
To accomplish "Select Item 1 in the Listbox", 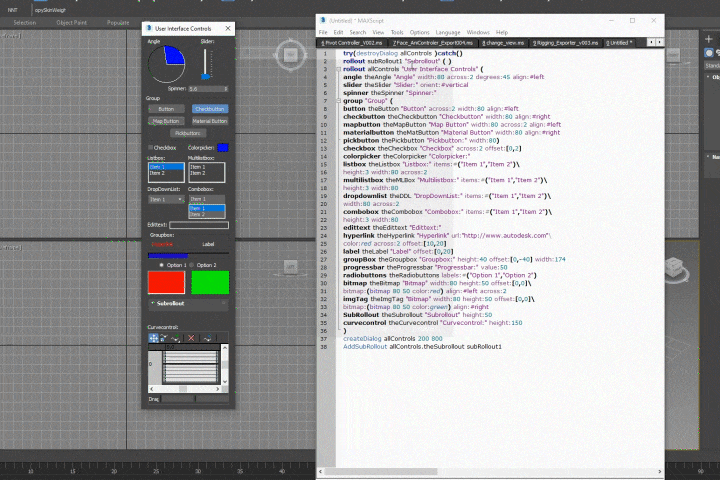I will tap(166, 167).
